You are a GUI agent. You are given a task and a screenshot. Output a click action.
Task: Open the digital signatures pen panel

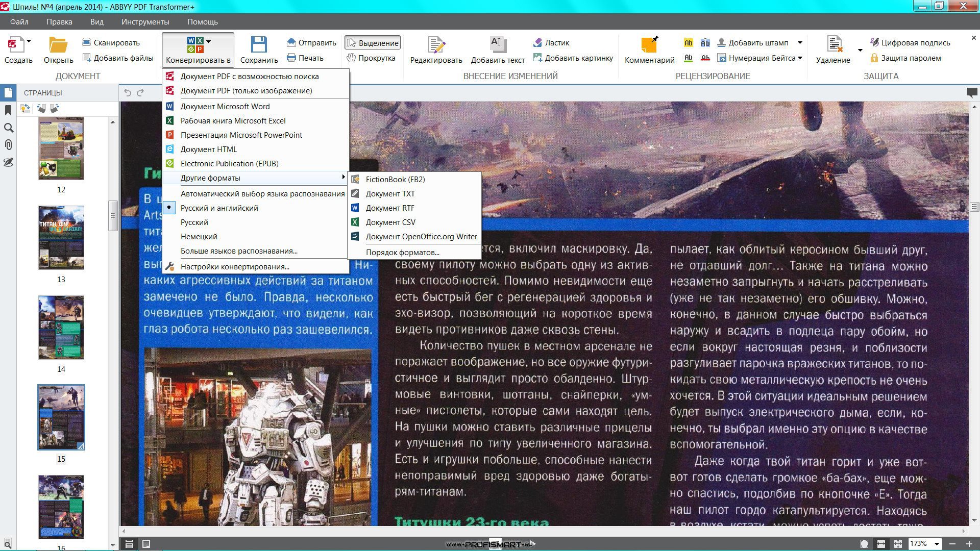[8, 162]
